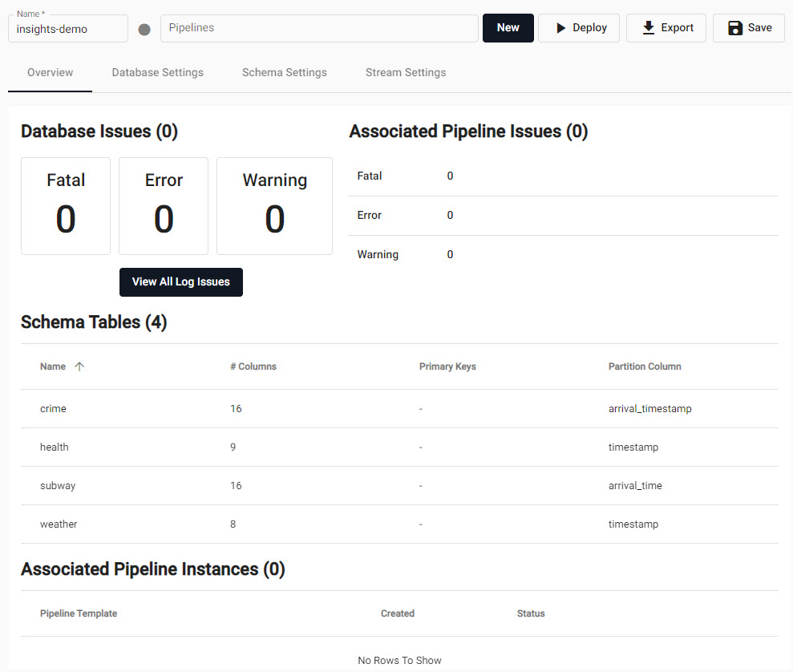Sort by Pipeline Template column header
This screenshot has height=672, width=793.
(78, 613)
